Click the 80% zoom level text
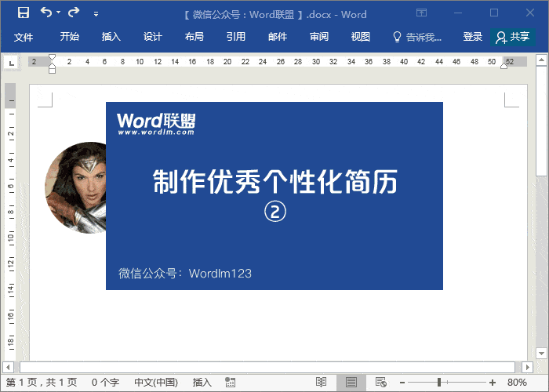The image size is (549, 392). coord(517,383)
